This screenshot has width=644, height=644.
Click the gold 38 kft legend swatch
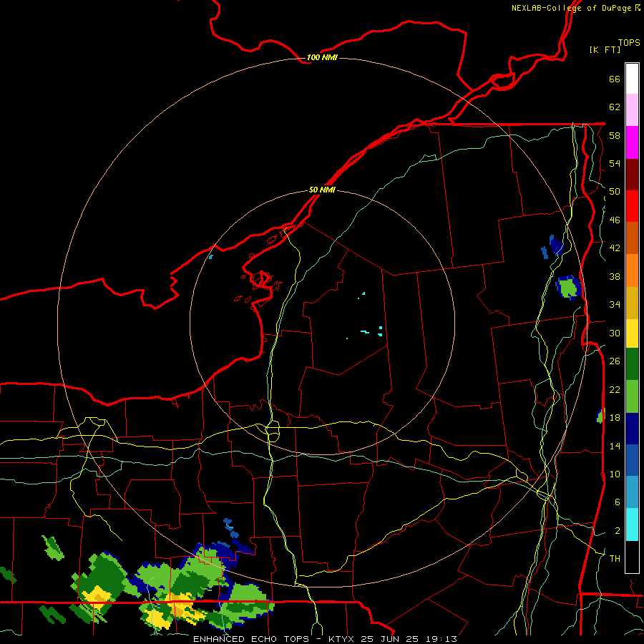pos(632,303)
